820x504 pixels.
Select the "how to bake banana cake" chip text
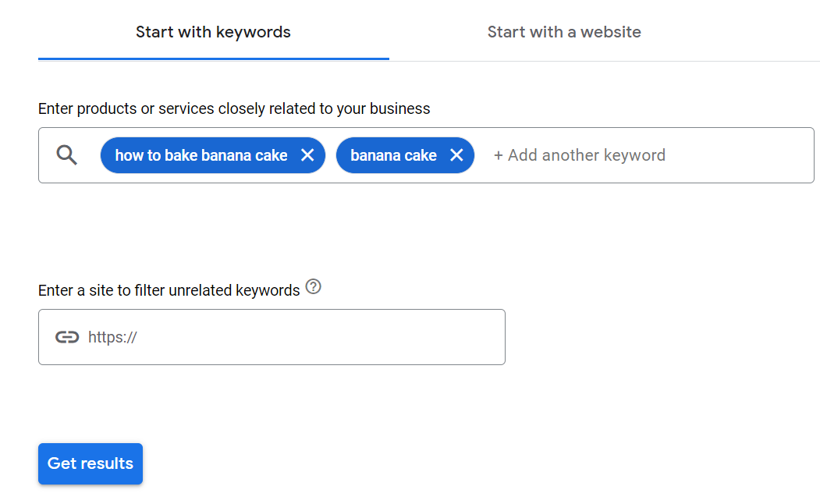[x=201, y=155]
